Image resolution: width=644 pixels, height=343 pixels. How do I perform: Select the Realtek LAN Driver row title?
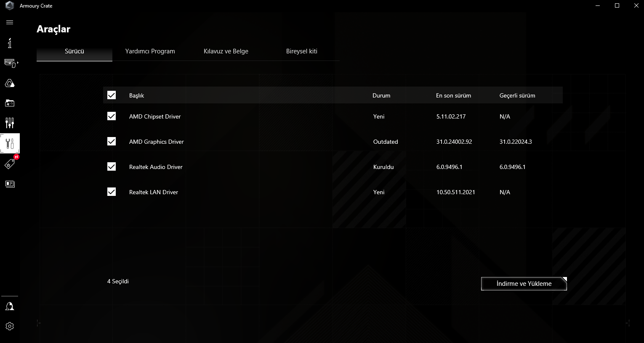click(x=154, y=192)
